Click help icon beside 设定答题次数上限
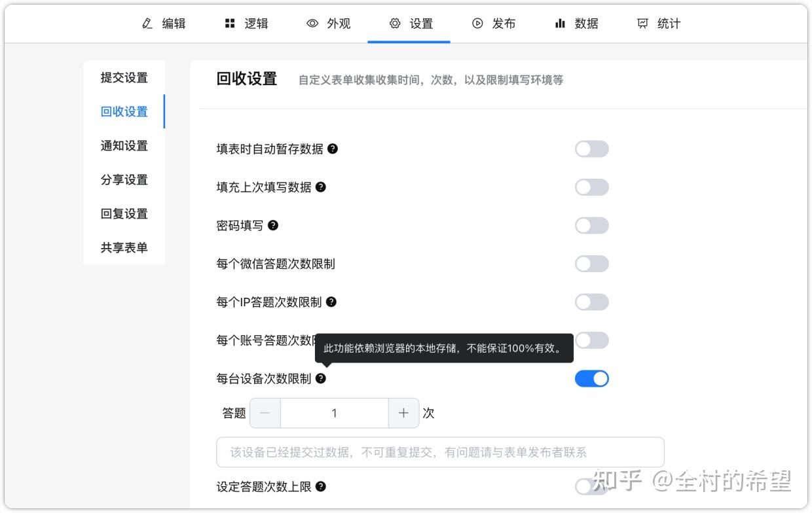 pyautogui.click(x=321, y=486)
